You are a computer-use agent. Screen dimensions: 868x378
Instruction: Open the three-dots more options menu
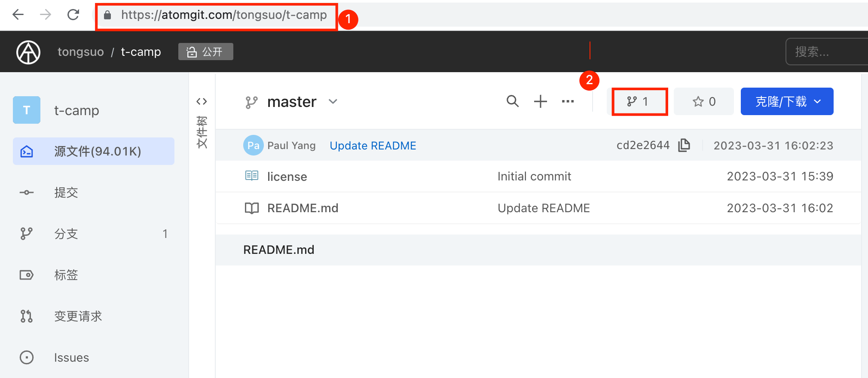click(x=568, y=101)
